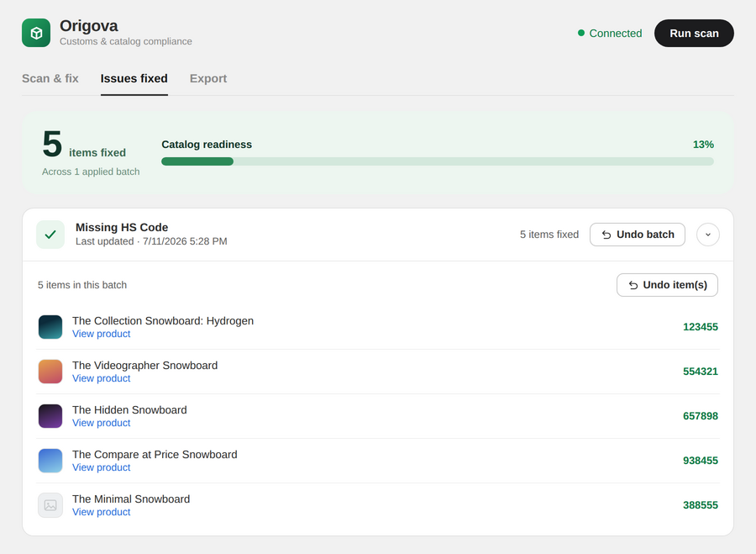
Task: Open View product link for Videographer Snowboard
Action: [x=102, y=378]
